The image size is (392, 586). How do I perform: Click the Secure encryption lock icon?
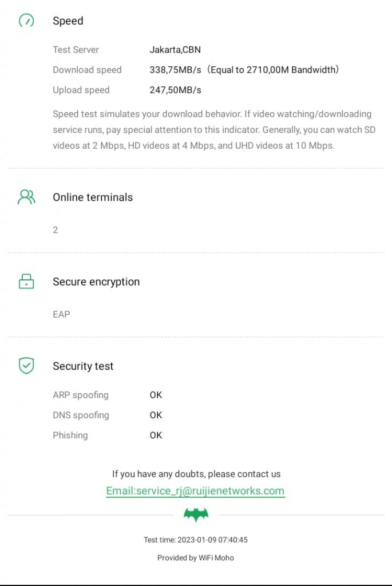(x=26, y=282)
